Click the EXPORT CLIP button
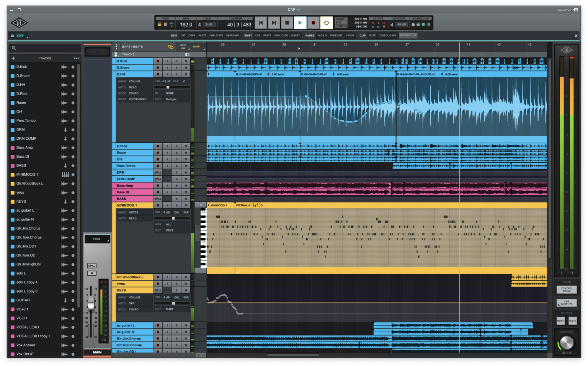This screenshot has width=588, height=366. [x=408, y=35]
